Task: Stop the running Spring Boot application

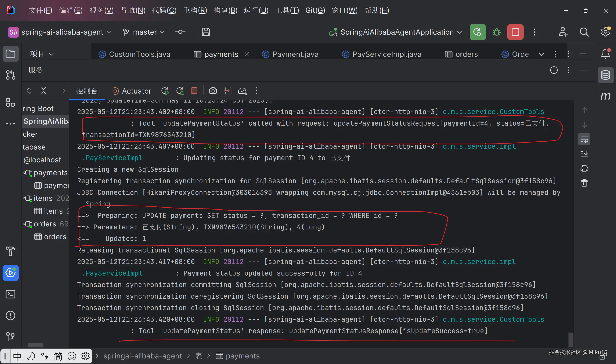Action: tap(515, 32)
